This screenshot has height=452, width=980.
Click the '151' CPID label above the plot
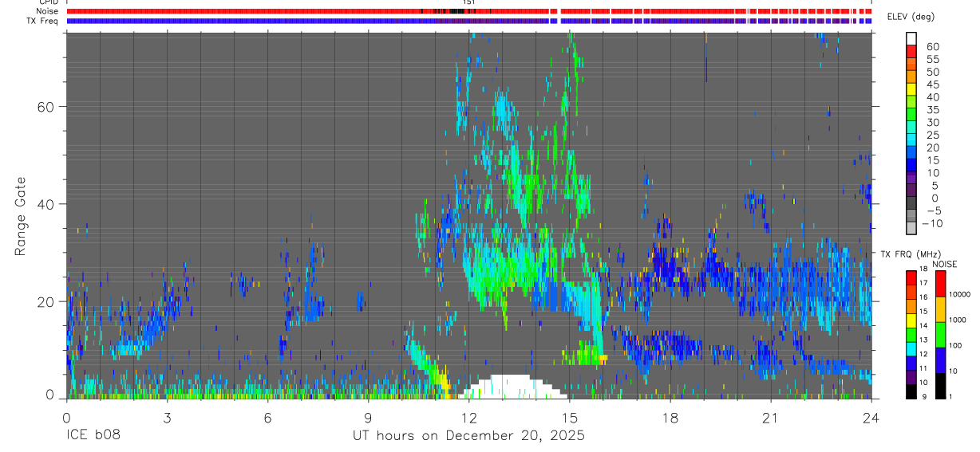469,3
